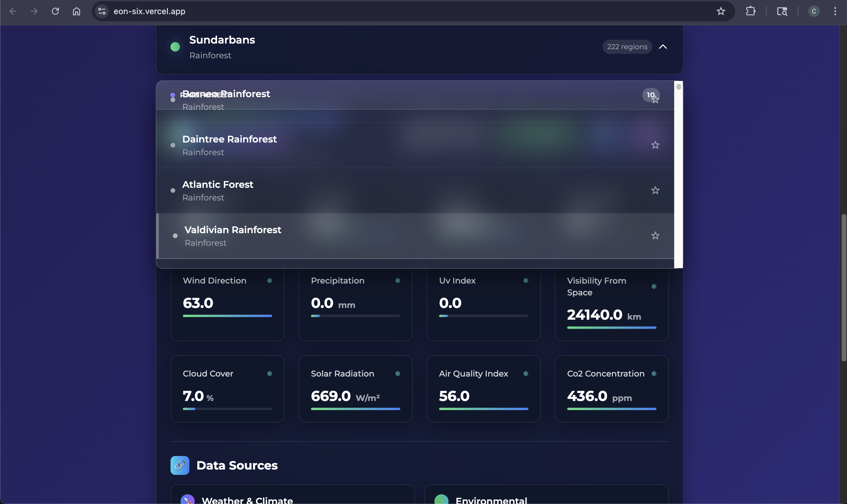
Task: Open the Chrome profile avatar
Action: [x=814, y=11]
